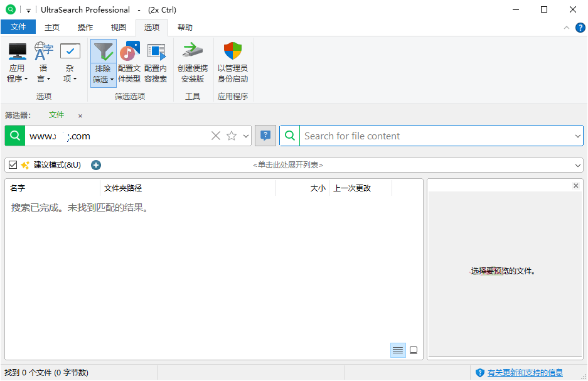
Task: Select the 排除筛选 (exclude filter) tool
Action: tap(103, 61)
